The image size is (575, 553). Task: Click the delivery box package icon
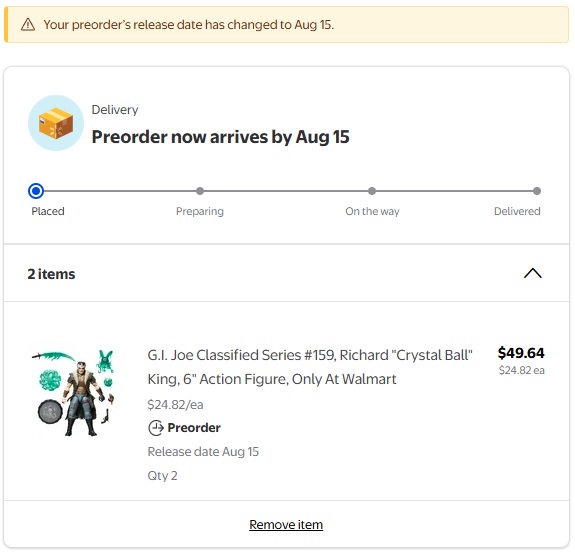click(x=56, y=123)
